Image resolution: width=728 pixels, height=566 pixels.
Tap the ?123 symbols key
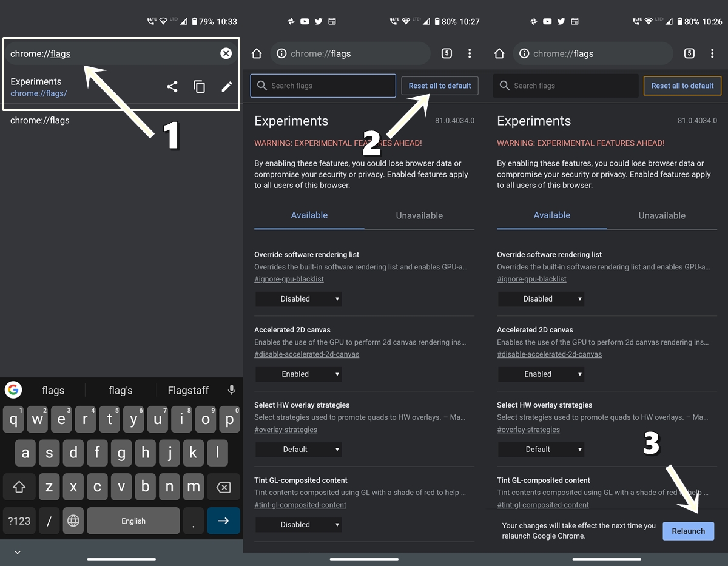pyautogui.click(x=19, y=521)
